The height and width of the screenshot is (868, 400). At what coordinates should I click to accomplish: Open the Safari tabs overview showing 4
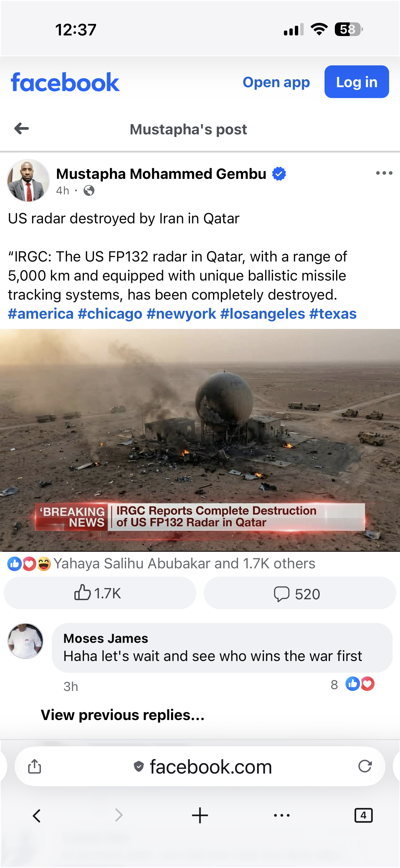click(364, 815)
